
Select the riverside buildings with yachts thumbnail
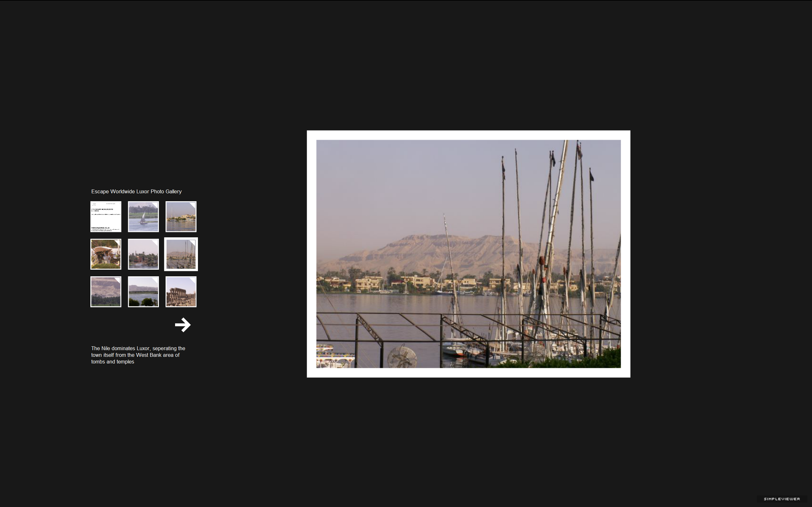pyautogui.click(x=181, y=217)
